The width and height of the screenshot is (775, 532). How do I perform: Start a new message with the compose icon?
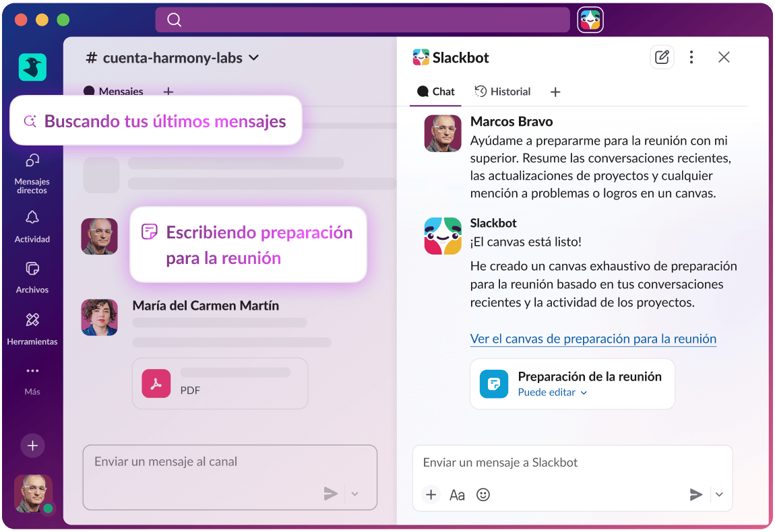click(662, 57)
